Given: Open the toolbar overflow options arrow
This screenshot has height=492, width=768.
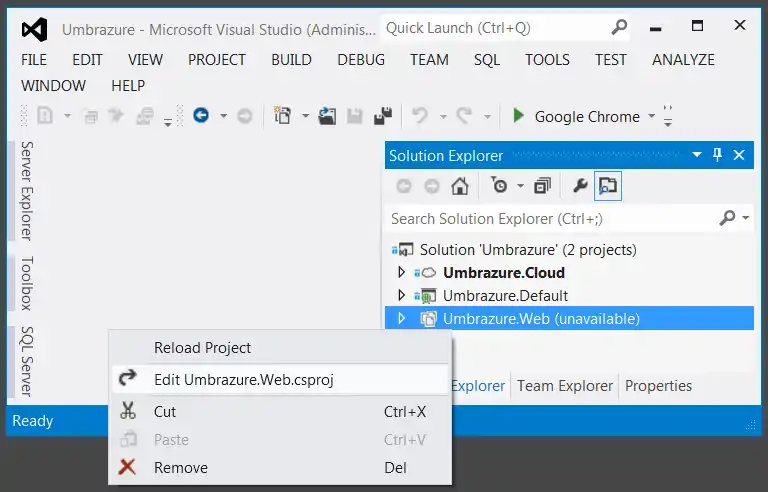Looking at the screenshot, I should [x=668, y=116].
